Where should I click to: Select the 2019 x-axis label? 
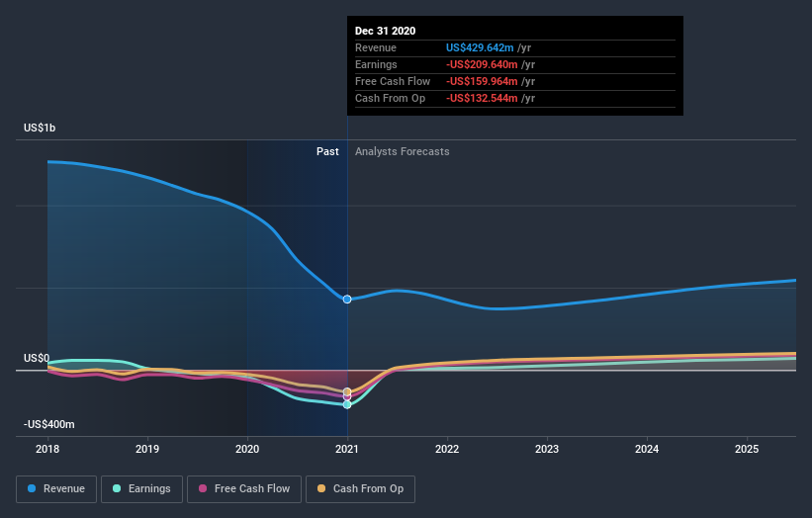click(147, 449)
